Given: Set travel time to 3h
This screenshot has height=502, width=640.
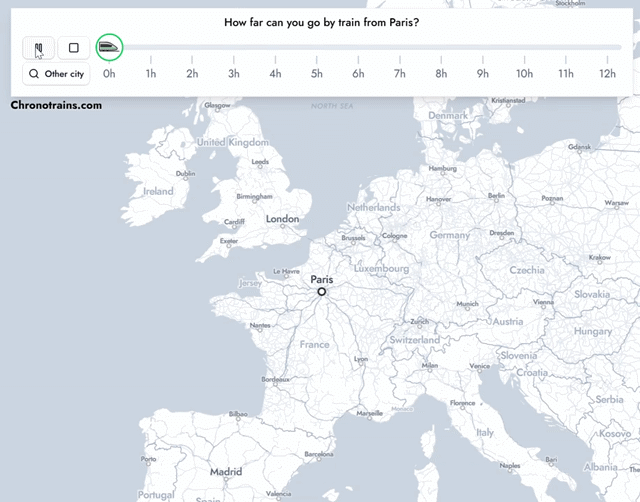Looking at the screenshot, I should [234, 73].
